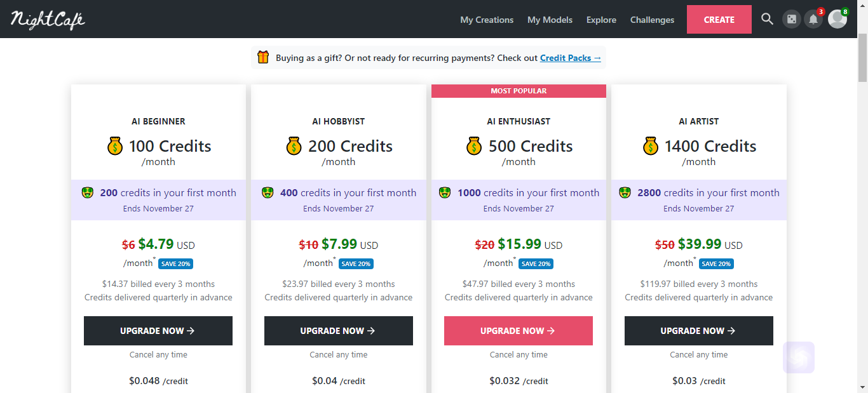Image resolution: width=868 pixels, height=393 pixels.
Task: Go to Challenges
Action: click(652, 20)
